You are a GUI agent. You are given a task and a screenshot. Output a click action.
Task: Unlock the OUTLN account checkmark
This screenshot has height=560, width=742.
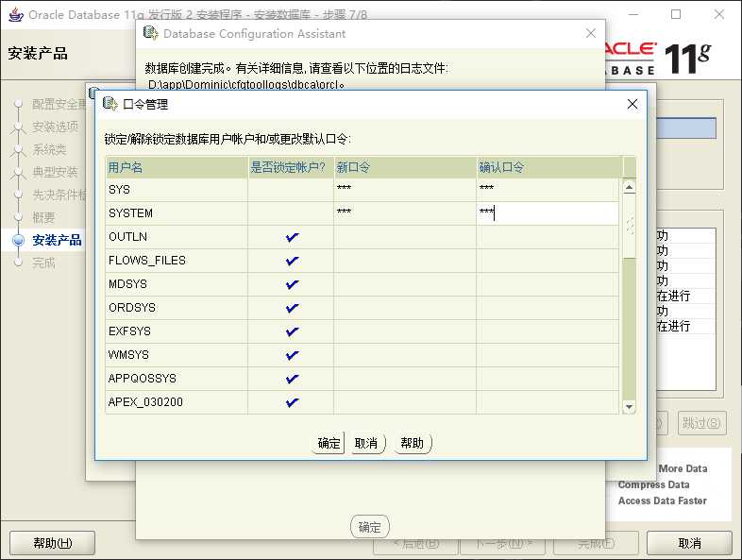pyautogui.click(x=292, y=237)
